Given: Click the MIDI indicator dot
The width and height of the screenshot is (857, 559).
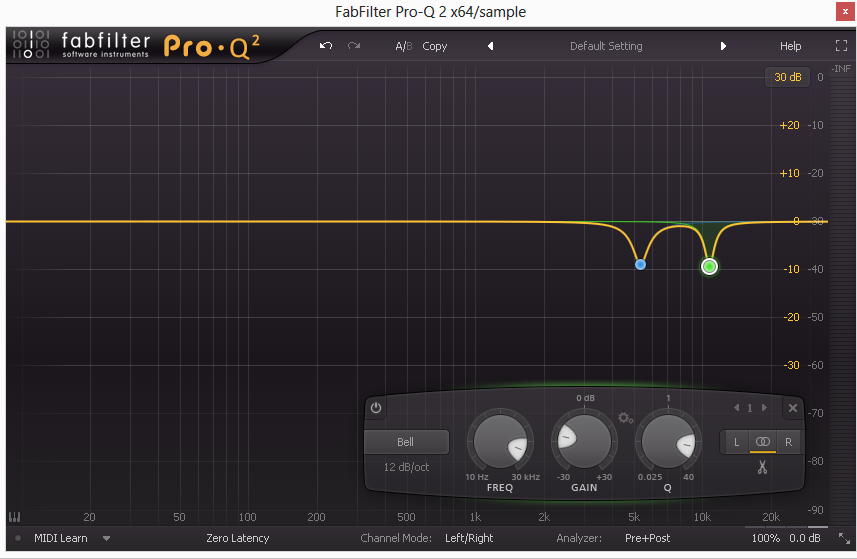Looking at the screenshot, I should [18, 538].
